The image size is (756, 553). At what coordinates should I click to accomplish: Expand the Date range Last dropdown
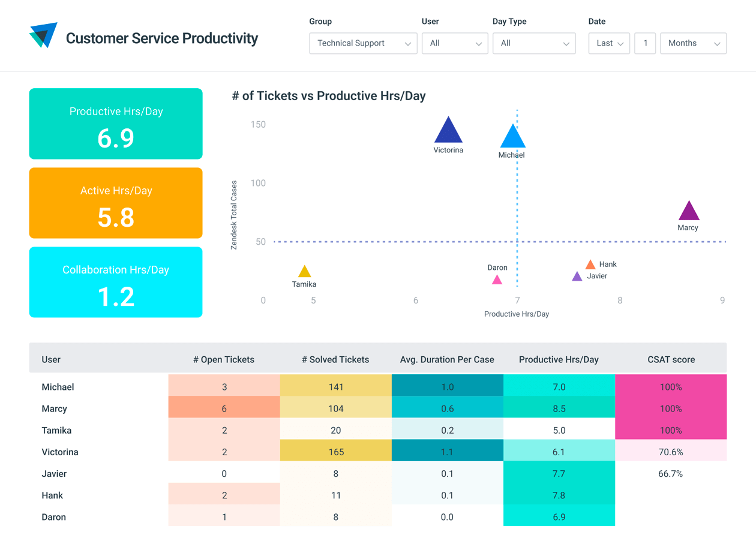coord(609,43)
